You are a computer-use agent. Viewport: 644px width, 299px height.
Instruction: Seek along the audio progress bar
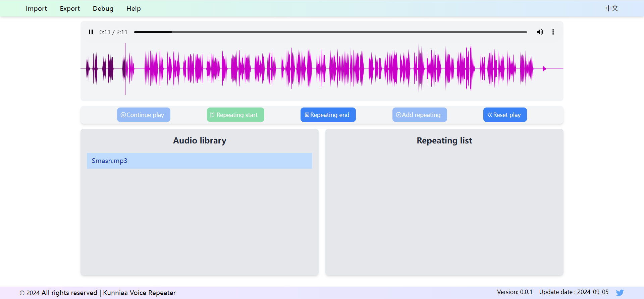pyautogui.click(x=330, y=32)
